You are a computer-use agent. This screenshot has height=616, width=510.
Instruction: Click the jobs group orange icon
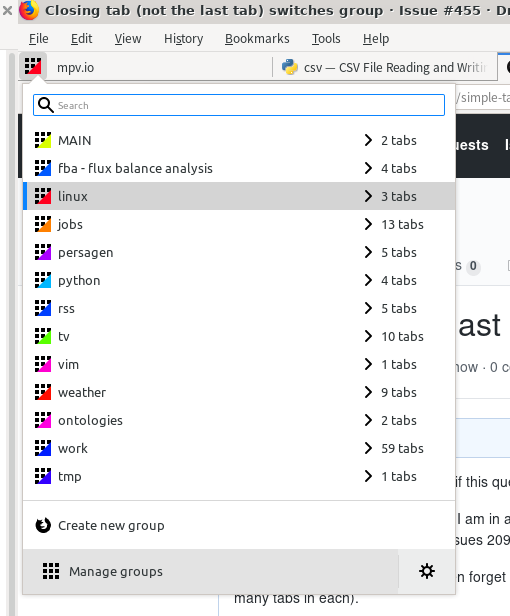pos(43,224)
